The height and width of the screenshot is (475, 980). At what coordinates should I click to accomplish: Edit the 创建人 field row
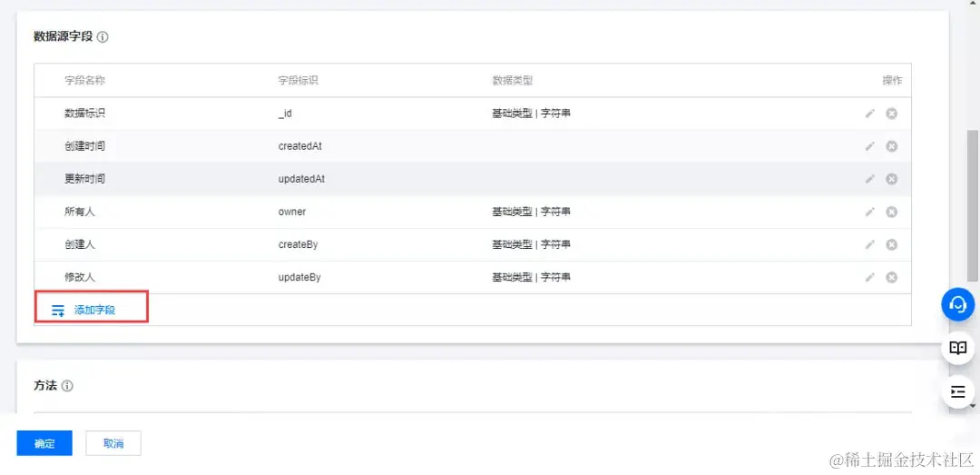click(869, 244)
